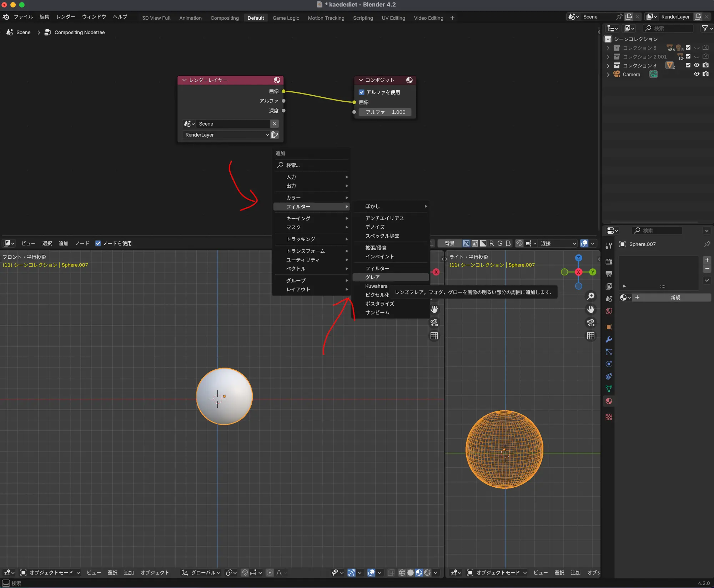This screenshot has height=588, width=714.
Task: Expand コレクション 2.001 in outliner
Action: pyautogui.click(x=608, y=57)
